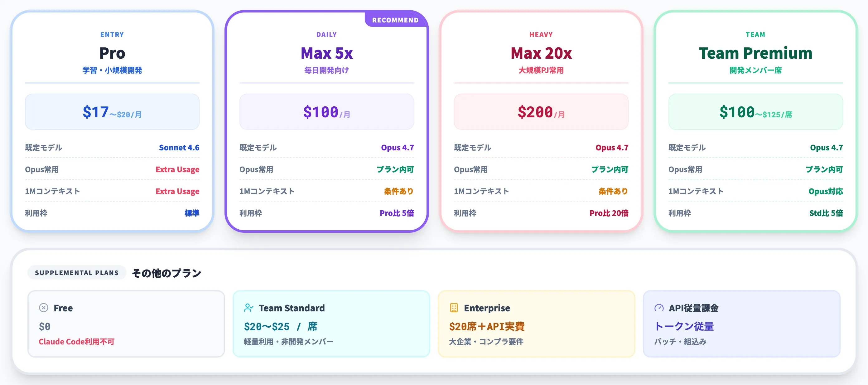
Task: Click the $200/月 Max 20x price box
Action: 541,112
